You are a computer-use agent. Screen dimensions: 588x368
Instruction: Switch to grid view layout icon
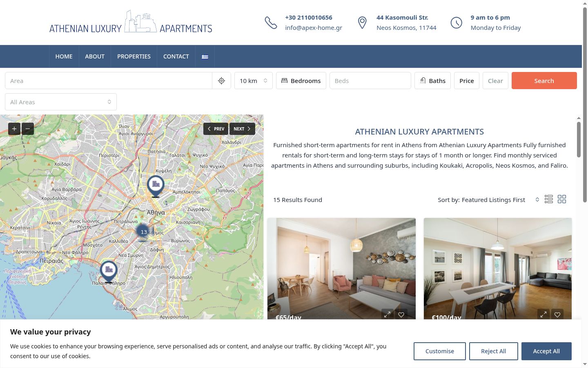[x=562, y=199]
